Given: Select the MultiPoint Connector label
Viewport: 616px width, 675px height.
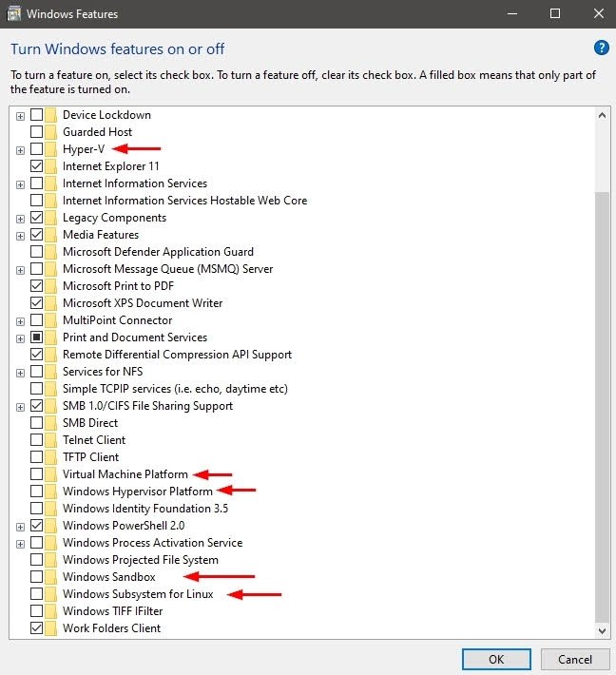Looking at the screenshot, I should click(x=118, y=320).
